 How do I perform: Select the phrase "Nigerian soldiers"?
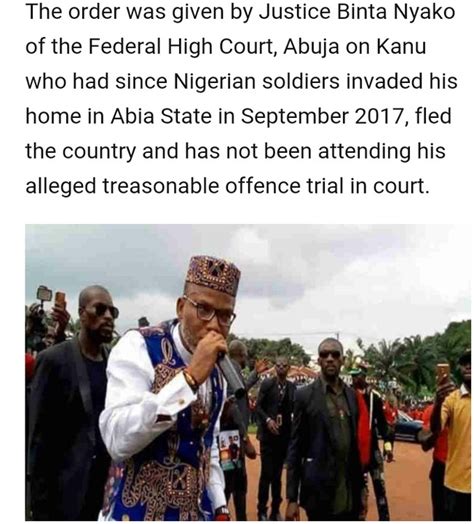coord(254,81)
